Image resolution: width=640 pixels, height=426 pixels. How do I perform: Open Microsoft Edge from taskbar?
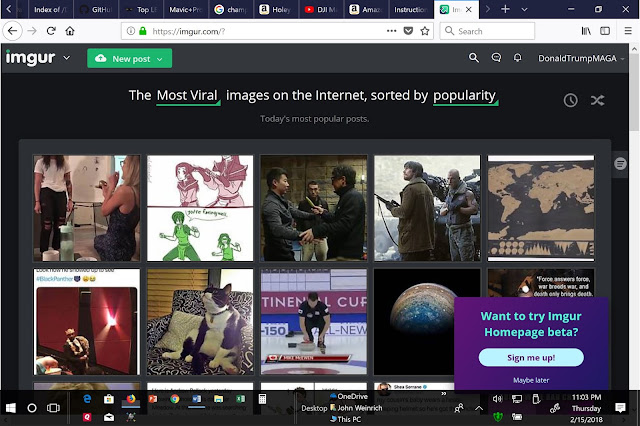(87, 399)
